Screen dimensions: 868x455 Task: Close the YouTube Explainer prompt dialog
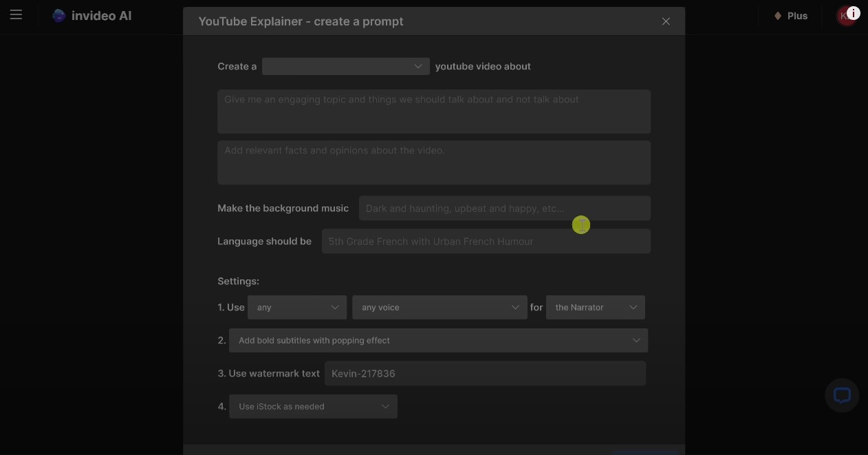click(x=666, y=21)
